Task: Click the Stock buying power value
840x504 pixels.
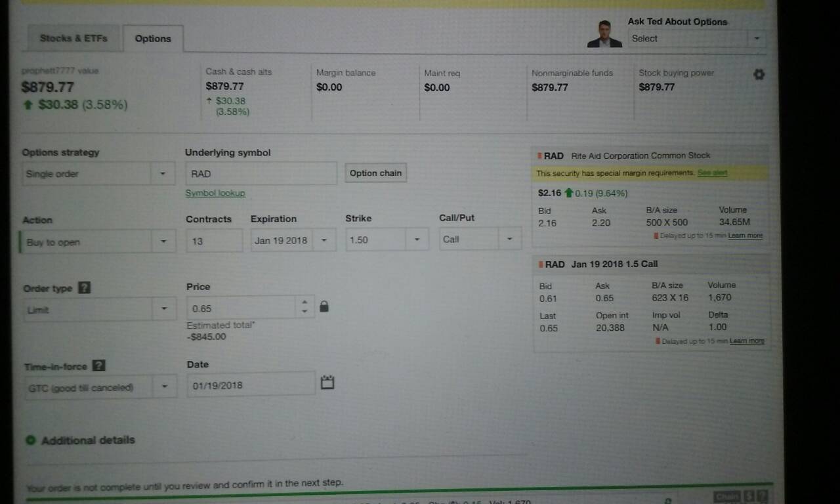Action: 657,87
